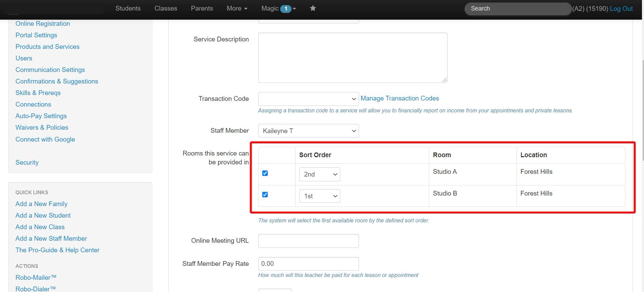
Task: Open Connections in the sidebar
Action: pos(33,104)
